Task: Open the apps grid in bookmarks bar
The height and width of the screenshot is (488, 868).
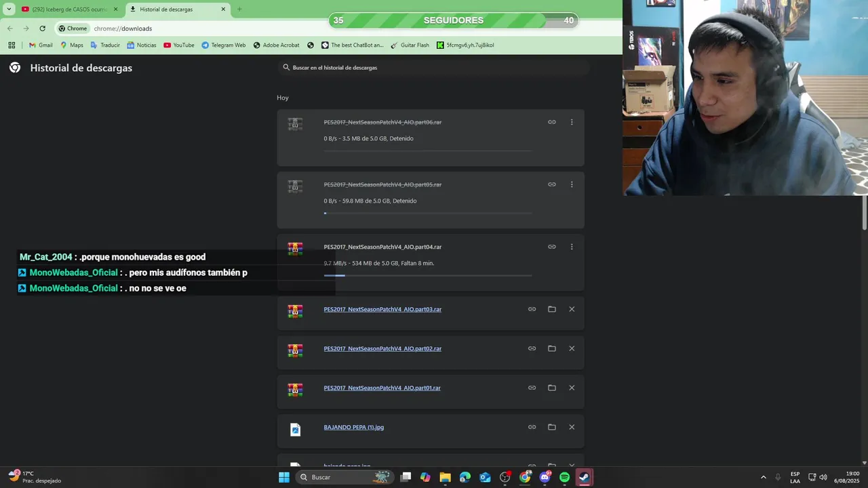Action: (x=12, y=45)
